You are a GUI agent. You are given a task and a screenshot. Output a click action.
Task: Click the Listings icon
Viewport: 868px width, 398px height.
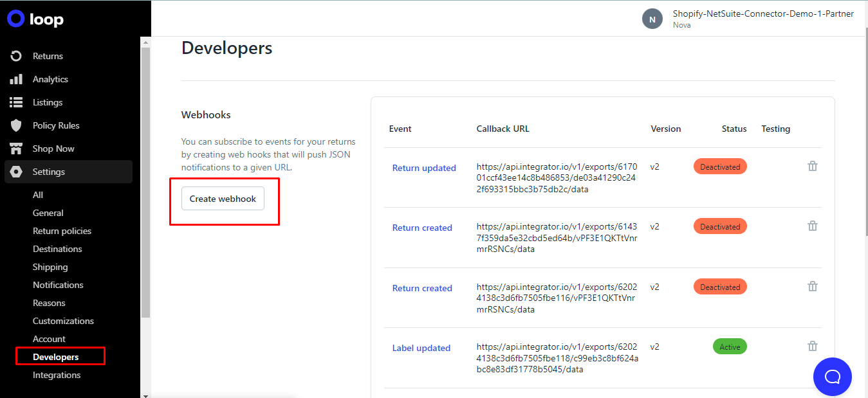[15, 102]
